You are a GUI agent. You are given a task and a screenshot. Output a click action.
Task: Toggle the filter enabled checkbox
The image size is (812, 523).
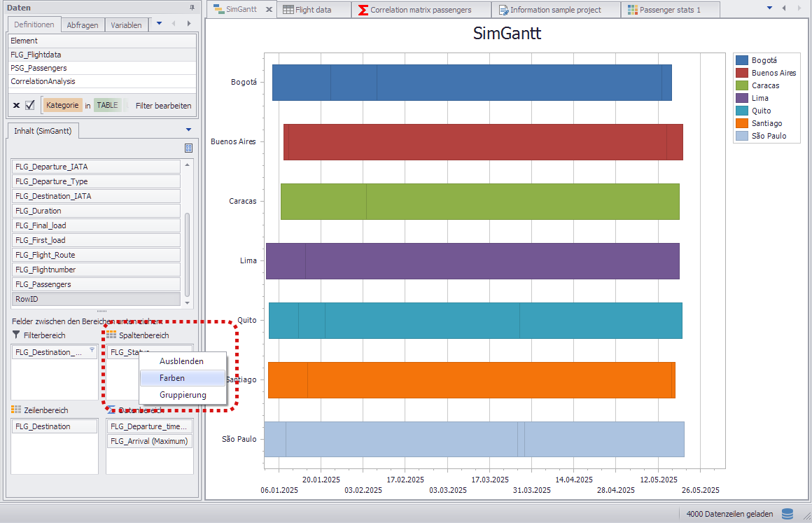click(x=30, y=105)
